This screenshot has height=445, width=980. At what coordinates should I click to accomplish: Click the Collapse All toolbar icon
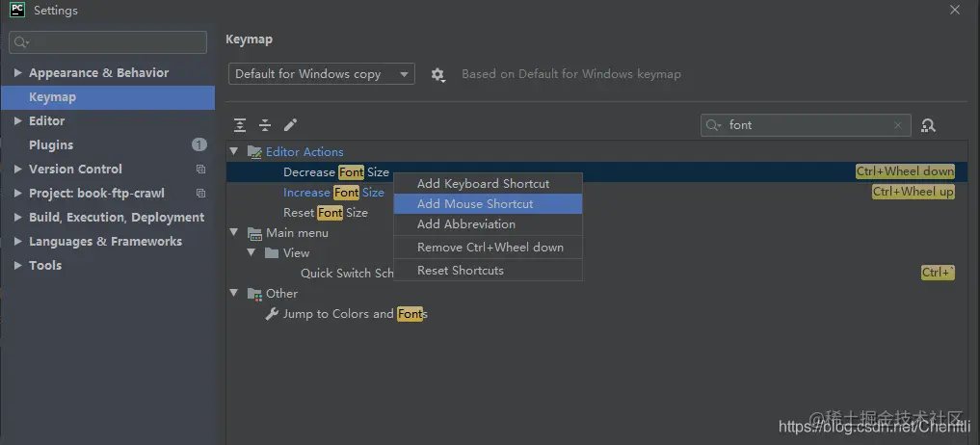pos(265,125)
